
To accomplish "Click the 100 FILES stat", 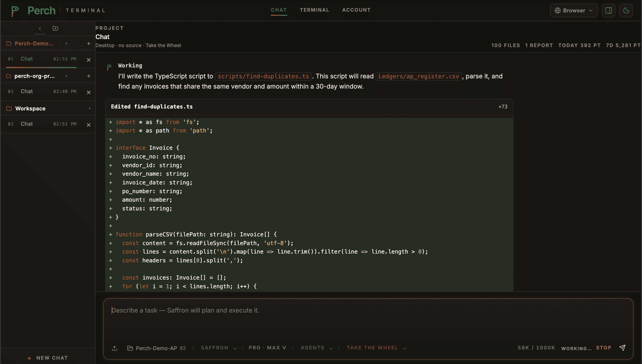I will [505, 45].
